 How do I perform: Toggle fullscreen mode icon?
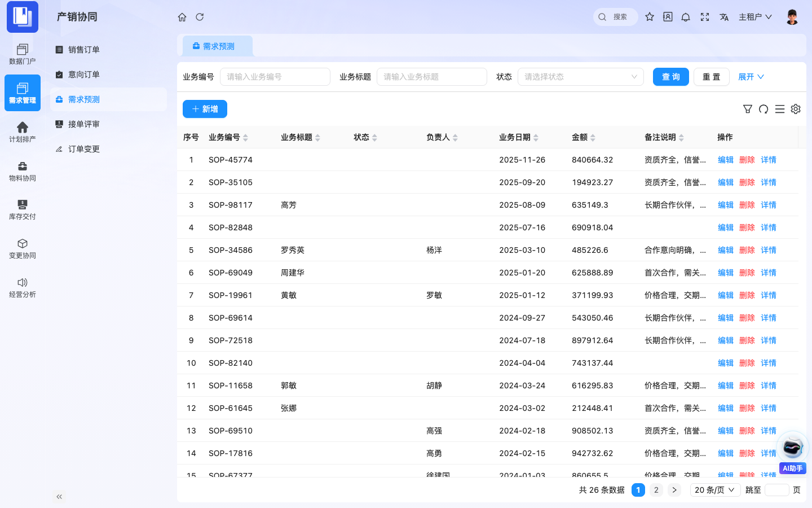(x=705, y=17)
